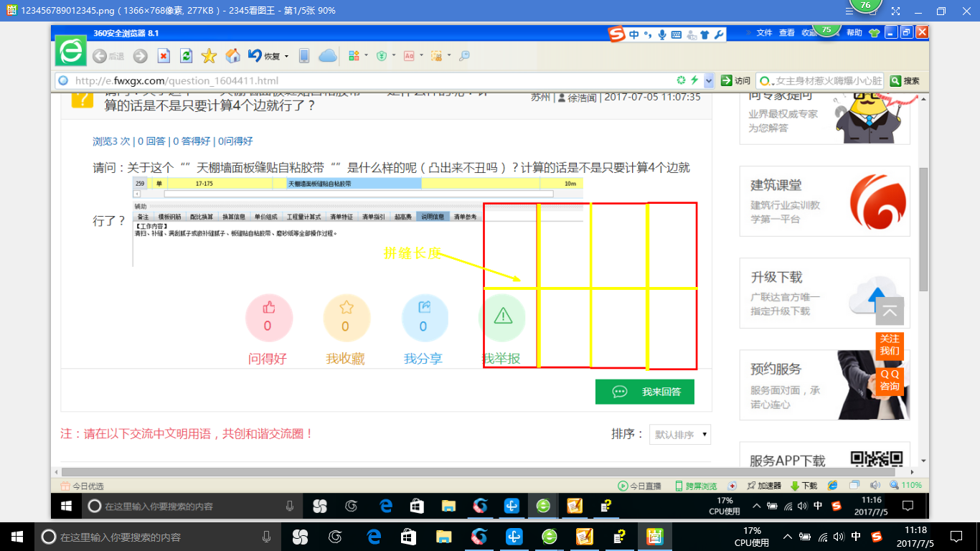Image resolution: width=980 pixels, height=551 pixels.
Task: Click 跨屏浏览 in the browser status bar
Action: point(696,486)
